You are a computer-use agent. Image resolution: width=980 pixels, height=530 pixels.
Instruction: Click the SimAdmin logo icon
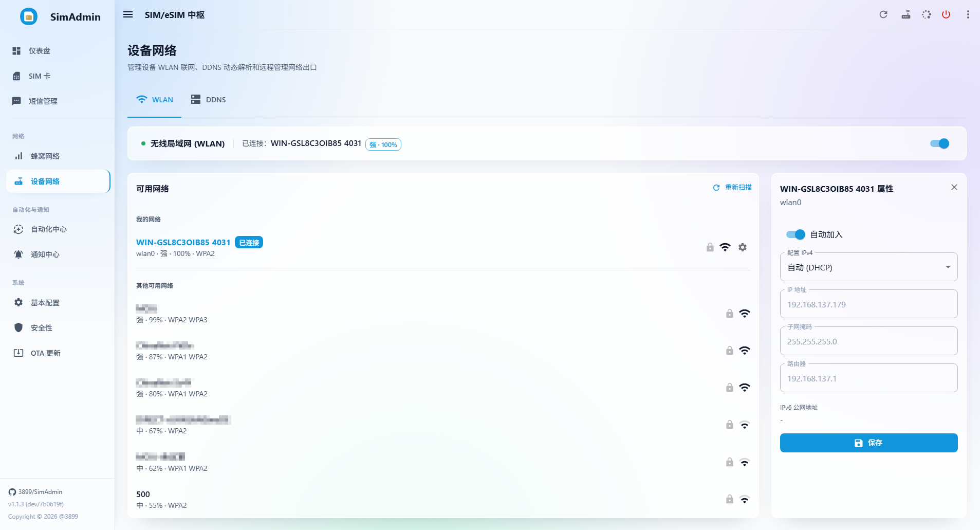click(x=29, y=17)
